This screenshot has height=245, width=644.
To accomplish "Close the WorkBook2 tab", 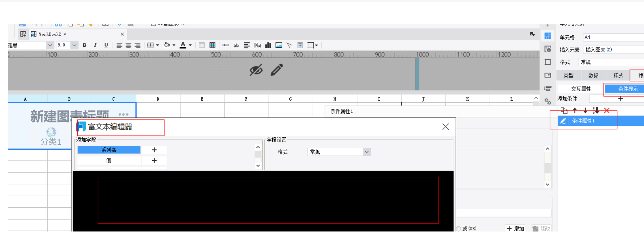I will click(122, 34).
